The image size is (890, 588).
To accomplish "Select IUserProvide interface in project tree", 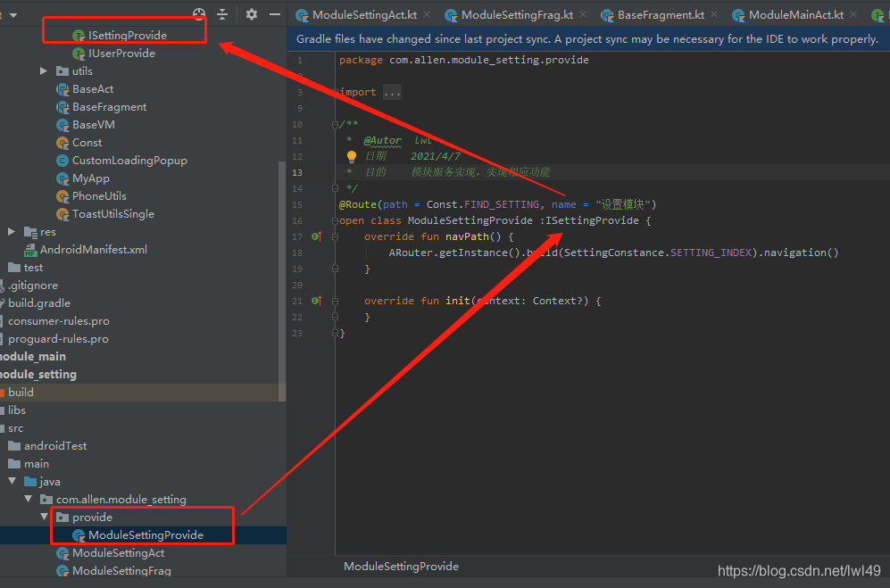I will pos(121,54).
